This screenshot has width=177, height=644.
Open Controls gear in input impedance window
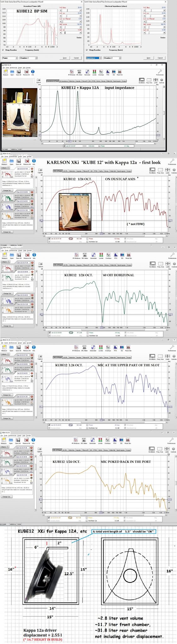tap(162, 81)
